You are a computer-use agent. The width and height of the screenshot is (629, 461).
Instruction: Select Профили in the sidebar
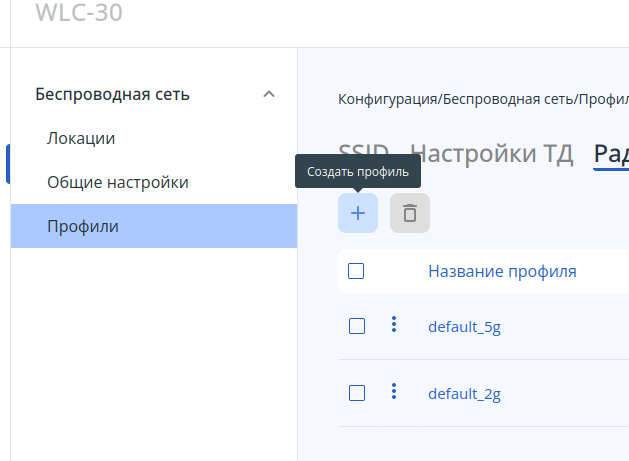[x=83, y=226]
